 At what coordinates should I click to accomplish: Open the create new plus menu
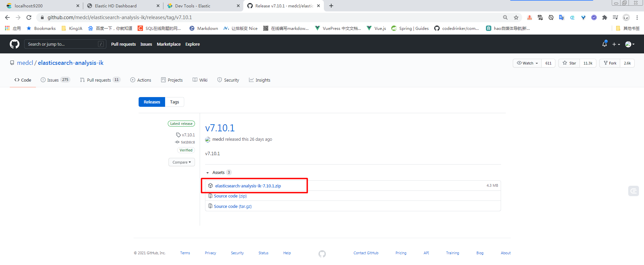click(x=616, y=44)
